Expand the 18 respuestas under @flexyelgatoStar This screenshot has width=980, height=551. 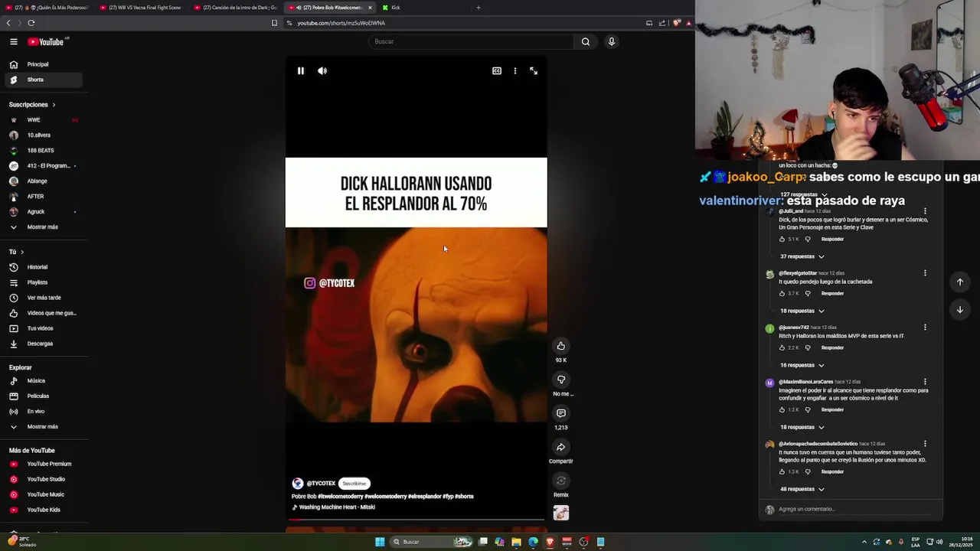pyautogui.click(x=802, y=311)
